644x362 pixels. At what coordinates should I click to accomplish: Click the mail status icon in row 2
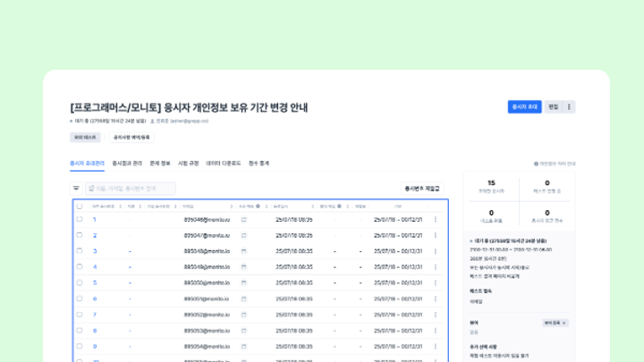click(243, 235)
